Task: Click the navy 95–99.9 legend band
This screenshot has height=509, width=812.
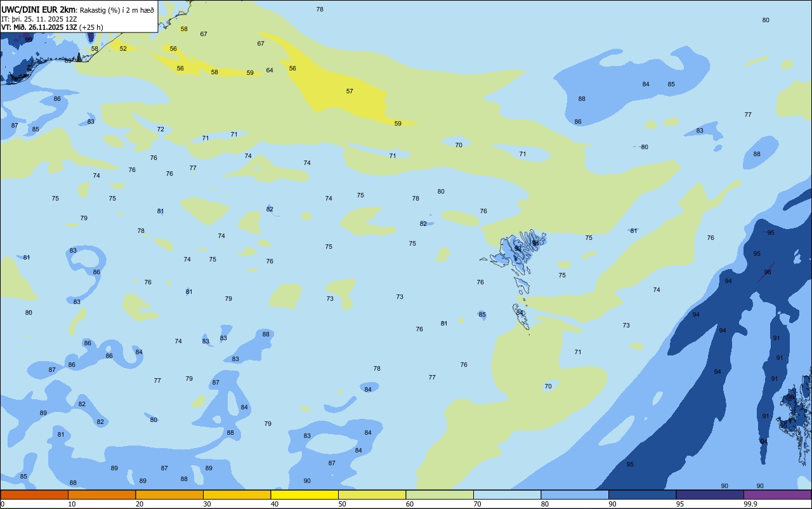Action: point(710,494)
